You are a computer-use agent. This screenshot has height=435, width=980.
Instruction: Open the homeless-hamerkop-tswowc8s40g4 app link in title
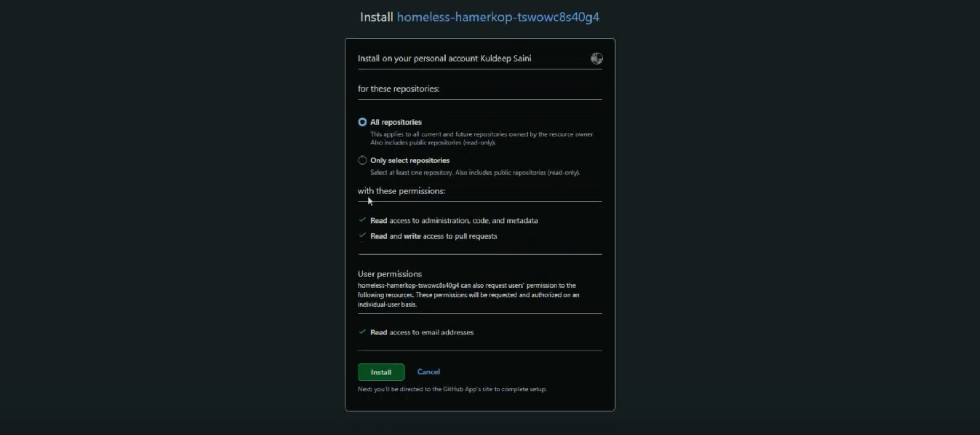pos(498,17)
